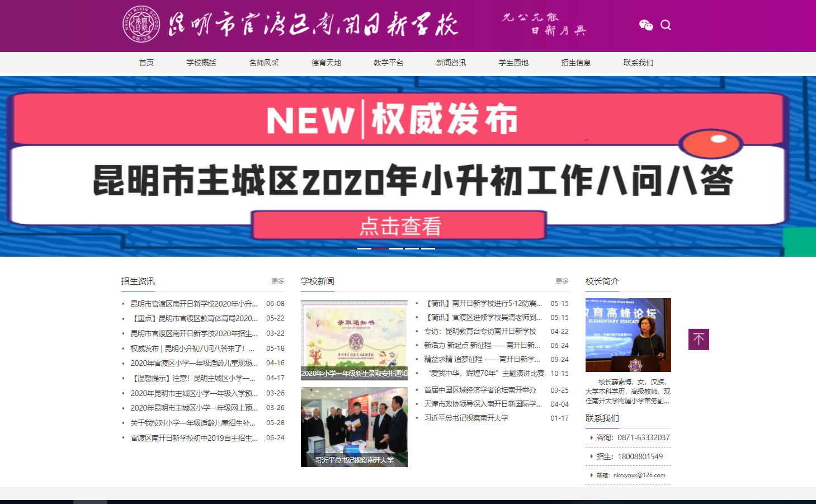Select the first carousel slide indicator

[x=364, y=248]
